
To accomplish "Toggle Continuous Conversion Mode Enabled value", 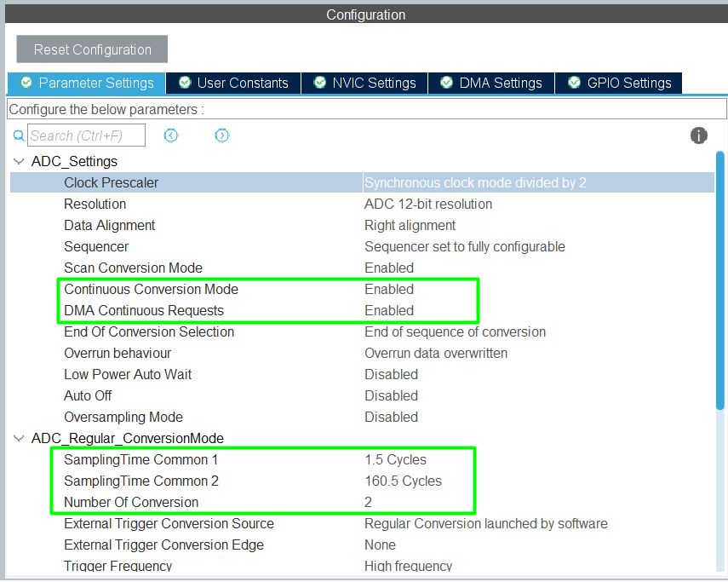I will point(389,289).
